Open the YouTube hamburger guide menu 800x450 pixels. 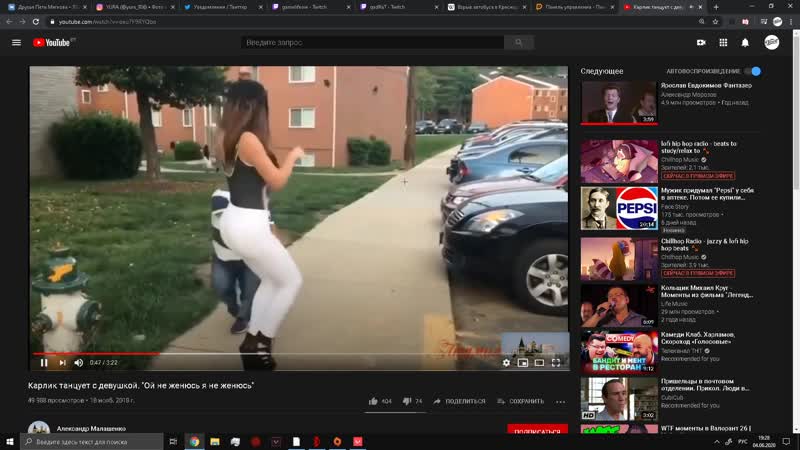pos(16,42)
